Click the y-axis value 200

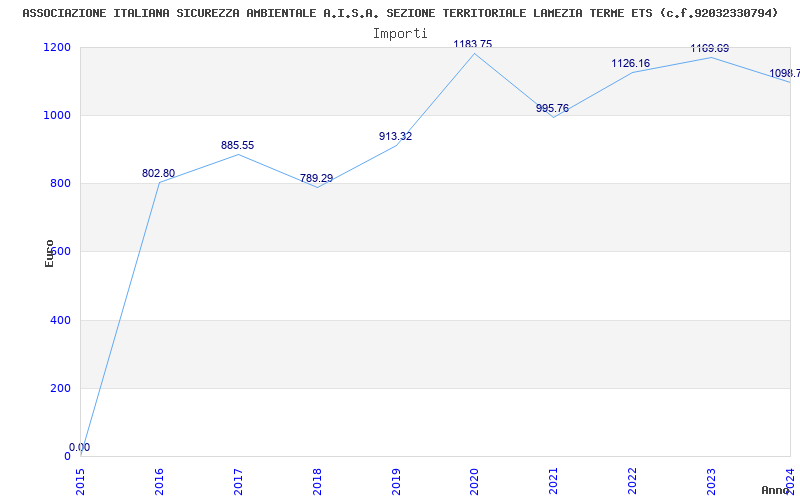(61, 389)
